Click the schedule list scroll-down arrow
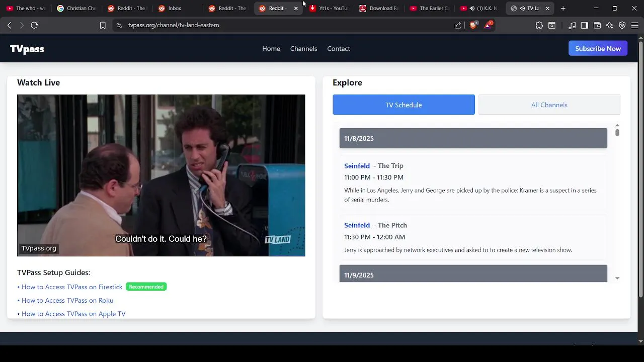Viewport: 644px width, 362px height. pos(617,278)
